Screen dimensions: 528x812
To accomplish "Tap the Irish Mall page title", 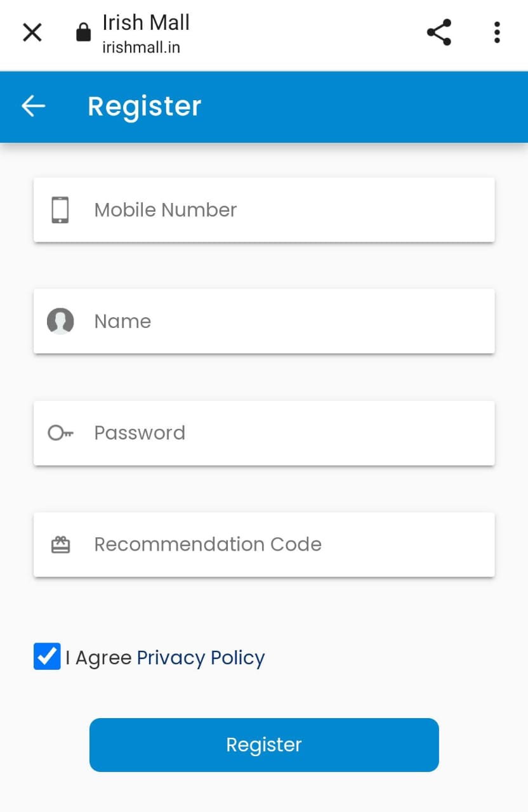I will tap(146, 23).
